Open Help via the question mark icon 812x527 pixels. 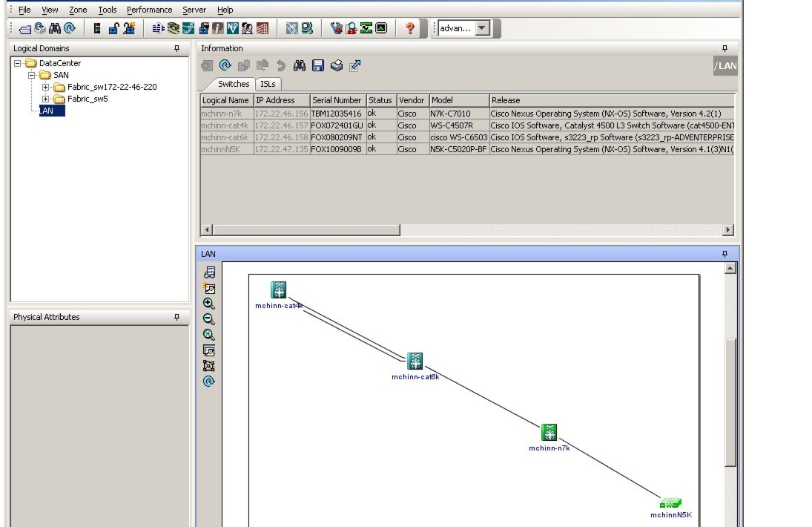click(x=410, y=28)
